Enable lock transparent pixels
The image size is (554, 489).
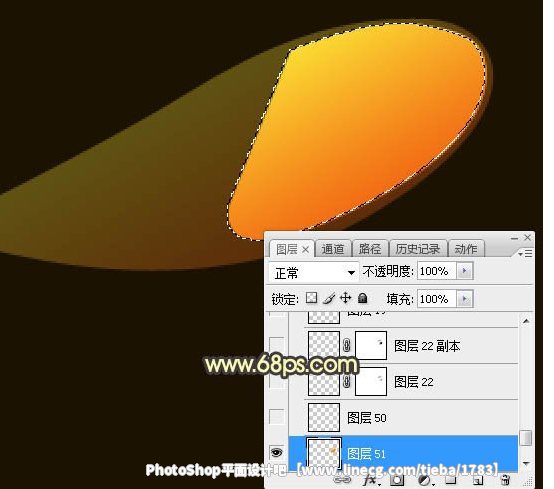click(x=311, y=298)
